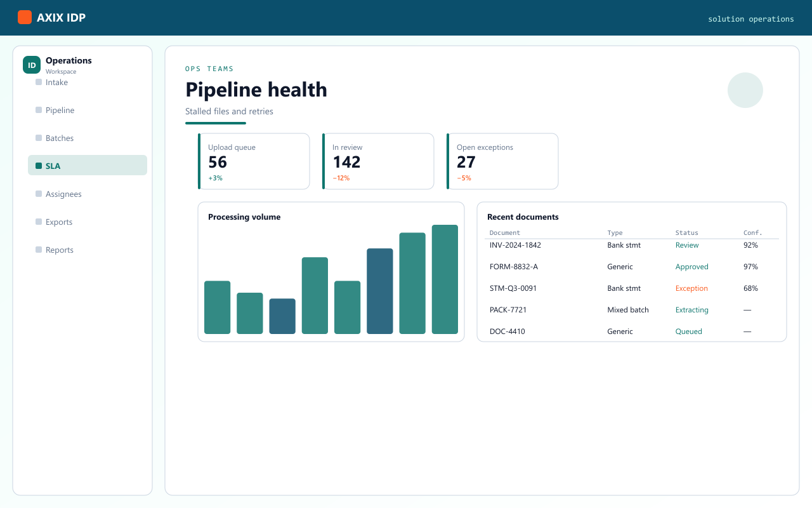Click the Conf. column header
Viewport: 812px width, 508px height.
coord(753,233)
